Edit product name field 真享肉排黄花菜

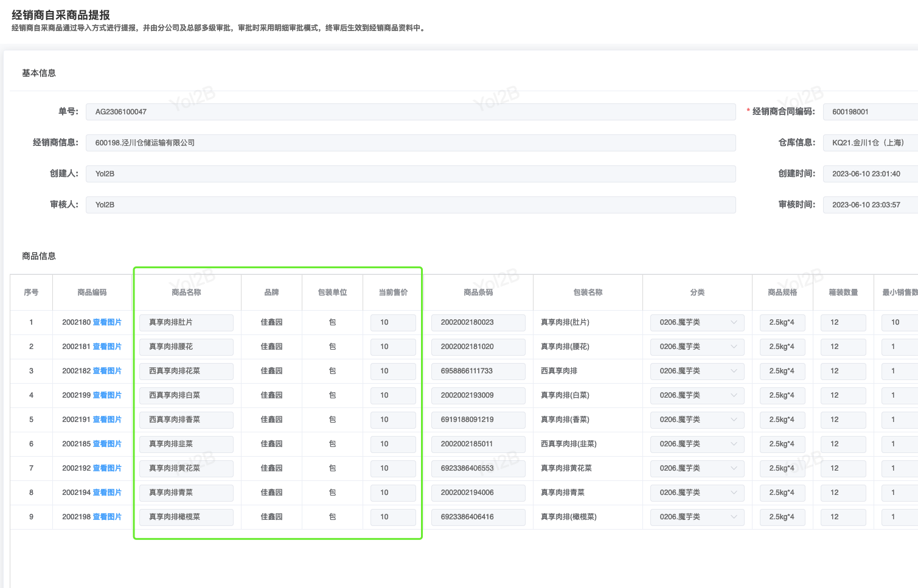(186, 468)
